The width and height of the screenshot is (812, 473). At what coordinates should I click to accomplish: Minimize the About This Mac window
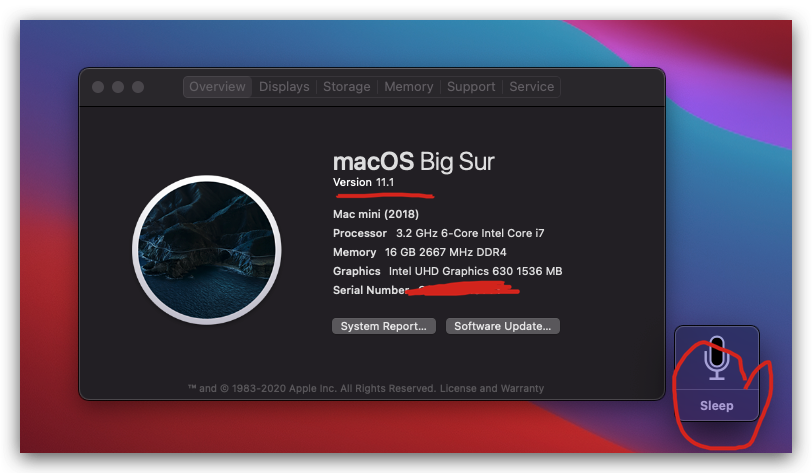pos(118,87)
